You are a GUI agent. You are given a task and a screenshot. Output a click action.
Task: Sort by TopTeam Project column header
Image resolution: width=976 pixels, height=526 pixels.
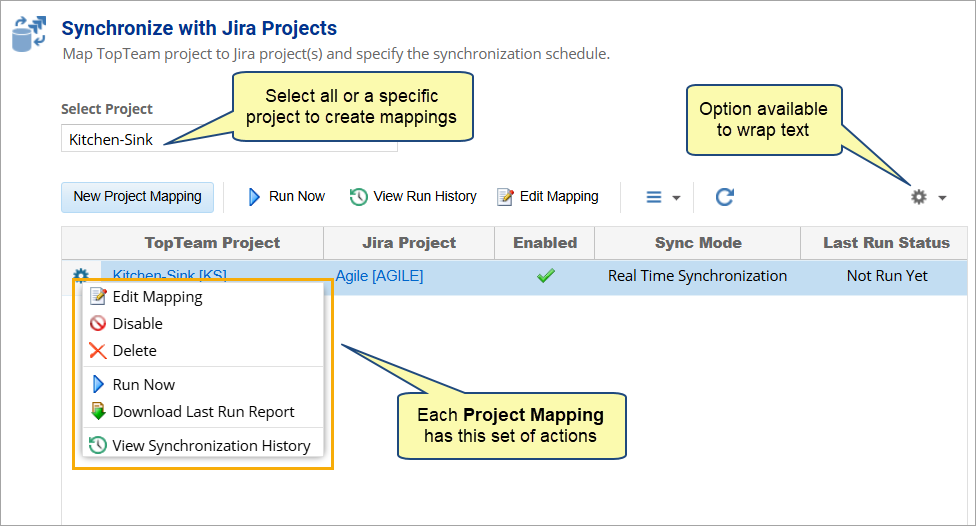click(x=212, y=243)
